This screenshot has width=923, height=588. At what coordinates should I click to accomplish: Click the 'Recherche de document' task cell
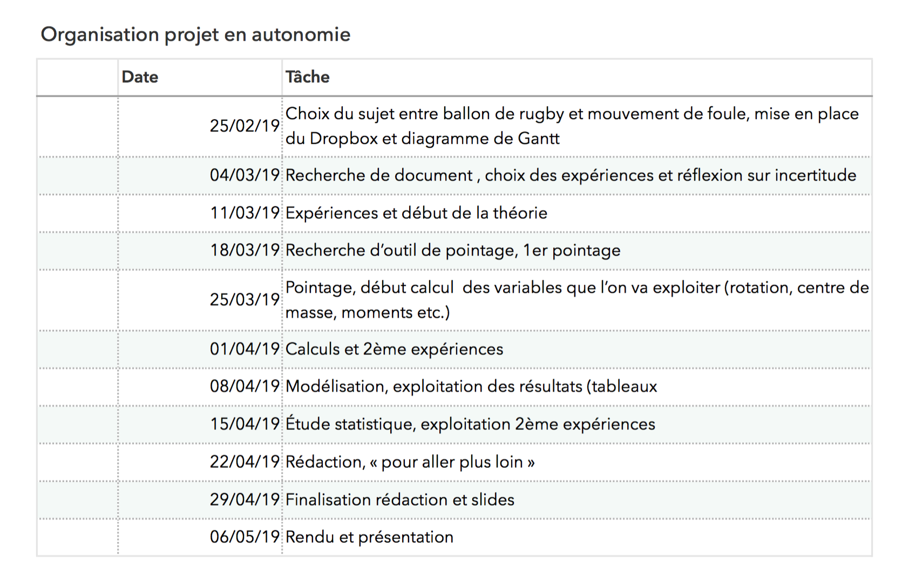pos(571,175)
